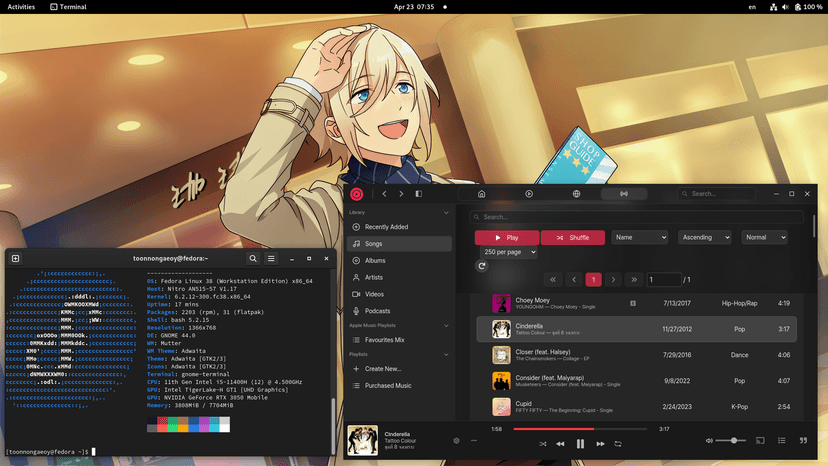Viewport: 828px width, 466px height.
Task: Click the red Play button above songs
Action: click(x=506, y=238)
